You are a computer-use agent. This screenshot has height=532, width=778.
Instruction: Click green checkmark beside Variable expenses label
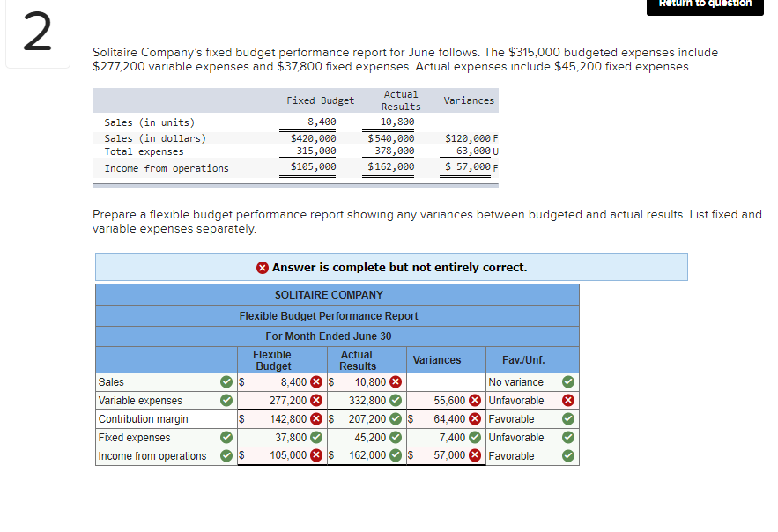coord(226,400)
